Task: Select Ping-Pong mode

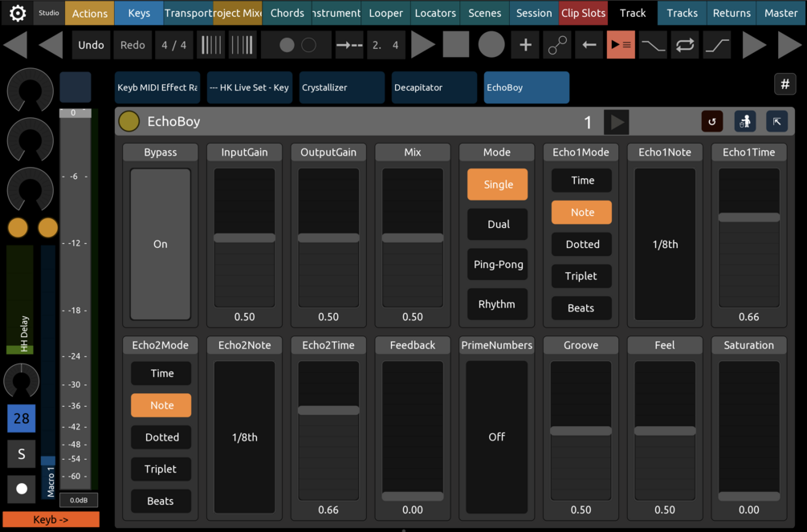Action: click(x=498, y=264)
